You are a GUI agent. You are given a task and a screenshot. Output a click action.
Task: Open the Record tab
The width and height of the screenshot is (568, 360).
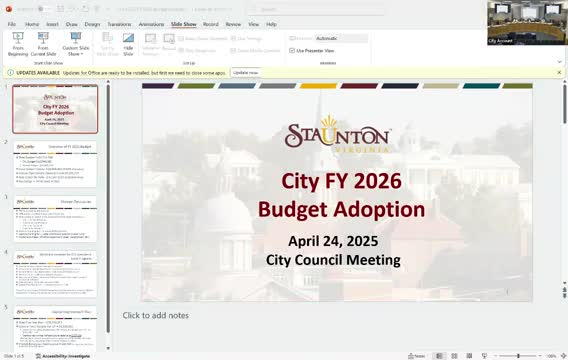click(x=210, y=24)
